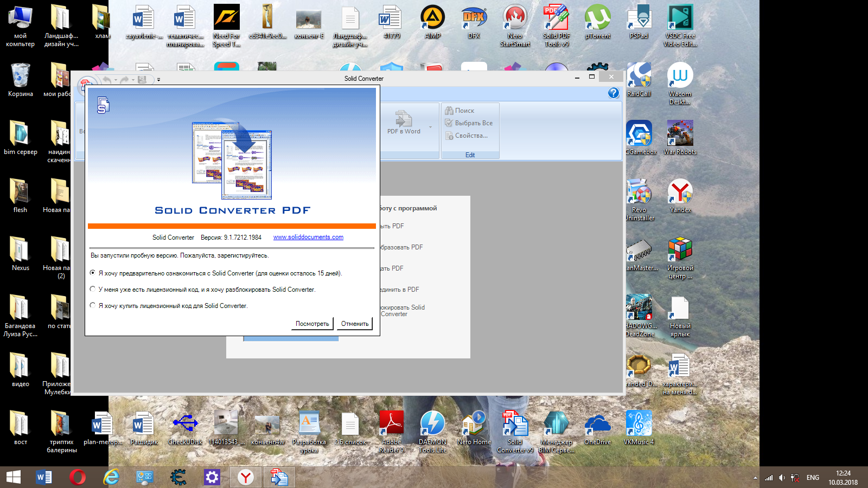Click the PDF в Word ribbon button

coord(404,123)
